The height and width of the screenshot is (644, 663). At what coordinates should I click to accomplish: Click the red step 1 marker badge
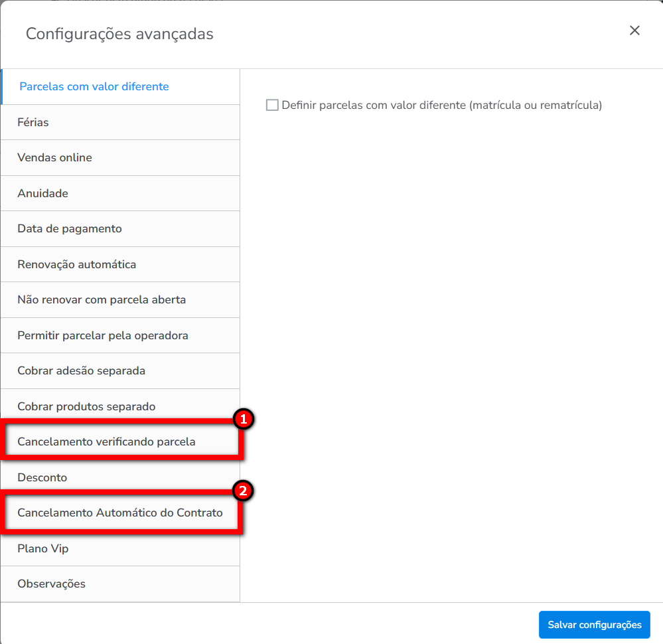[244, 420]
